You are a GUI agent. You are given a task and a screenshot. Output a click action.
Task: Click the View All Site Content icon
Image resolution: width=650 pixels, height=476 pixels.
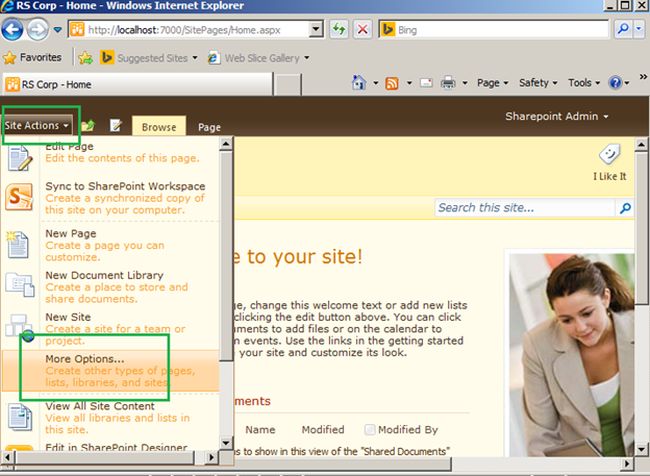19,417
